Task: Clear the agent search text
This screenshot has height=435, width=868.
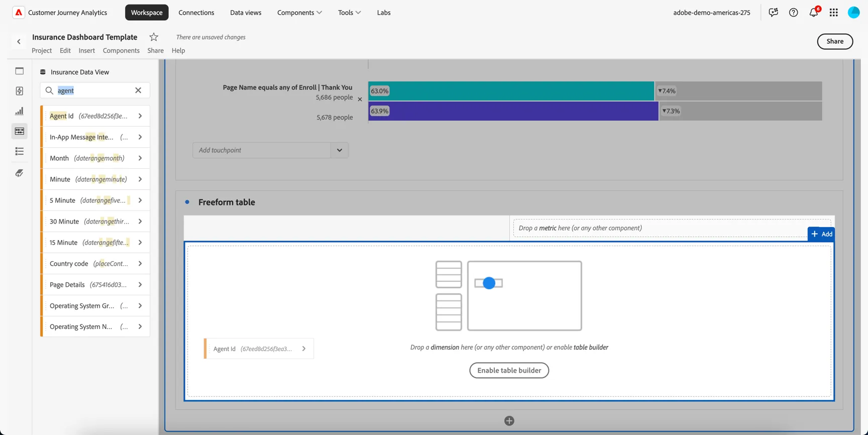Action: point(138,90)
